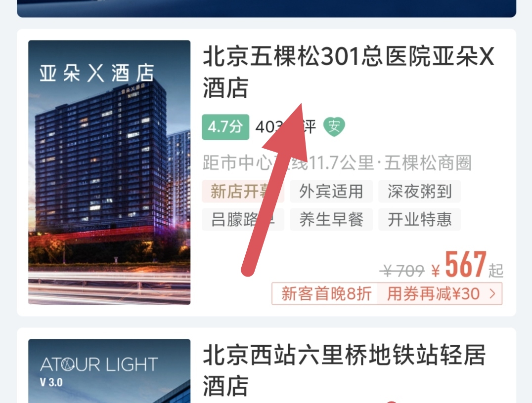Open the 亚朵X酒店 hotel photo thumbnail

click(109, 172)
